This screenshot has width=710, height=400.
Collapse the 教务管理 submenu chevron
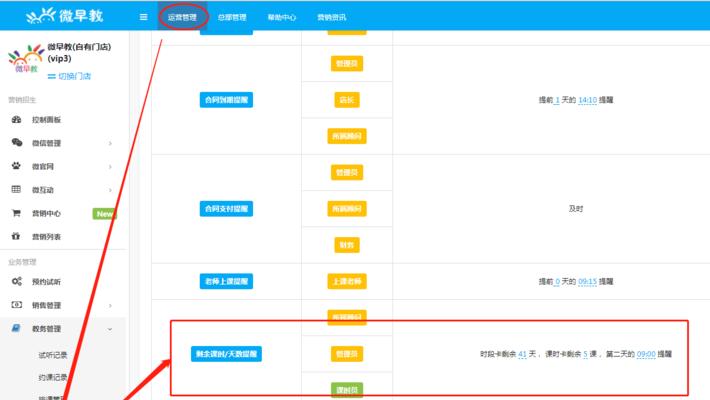110,329
